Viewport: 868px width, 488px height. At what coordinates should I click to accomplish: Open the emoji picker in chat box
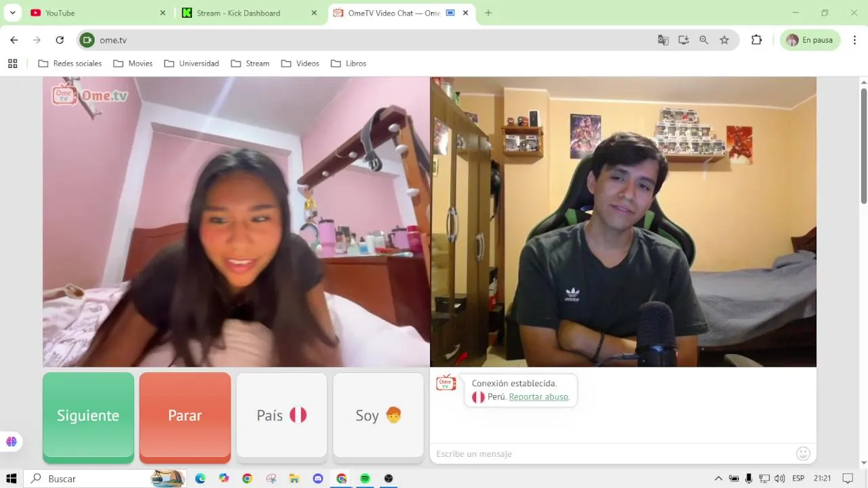tap(803, 453)
